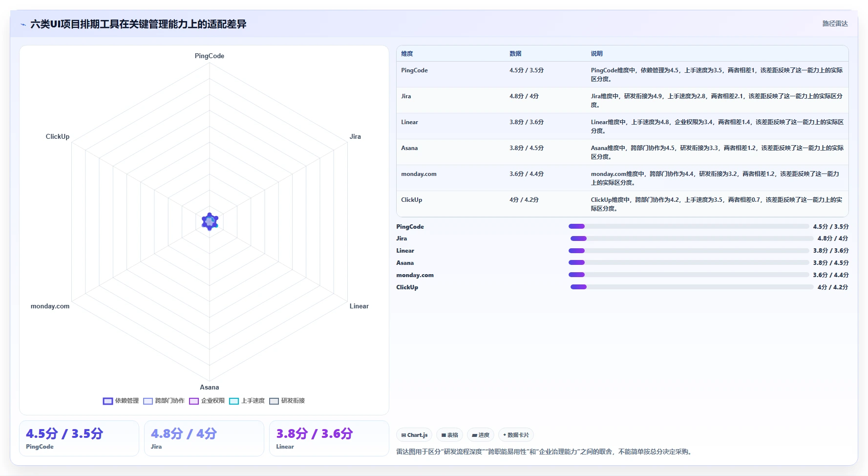Click the small icon before the page title
Screen dimensions: 868x476
click(x=23, y=24)
